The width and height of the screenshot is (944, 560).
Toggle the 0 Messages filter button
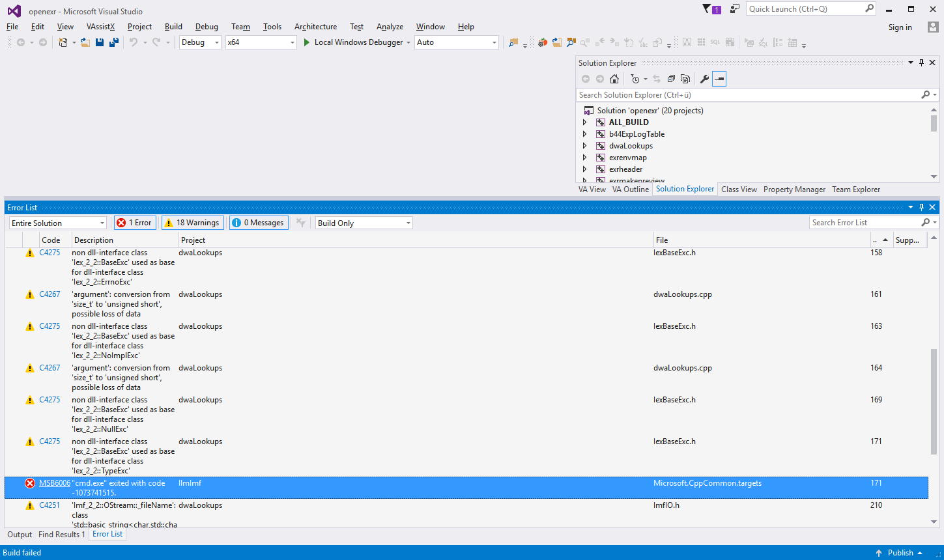click(259, 223)
